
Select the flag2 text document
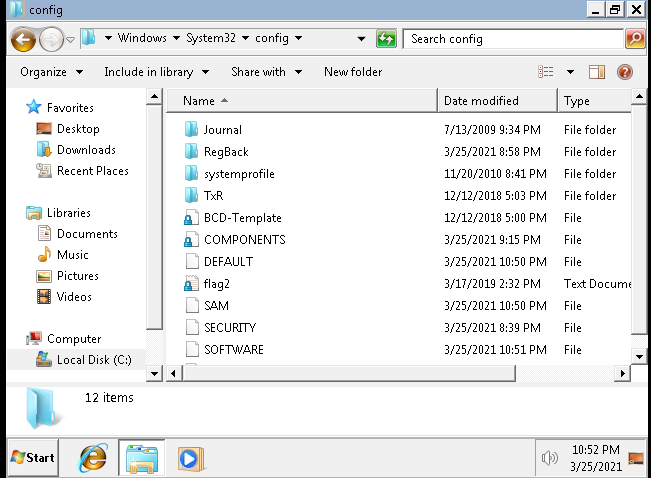pyautogui.click(x=216, y=284)
